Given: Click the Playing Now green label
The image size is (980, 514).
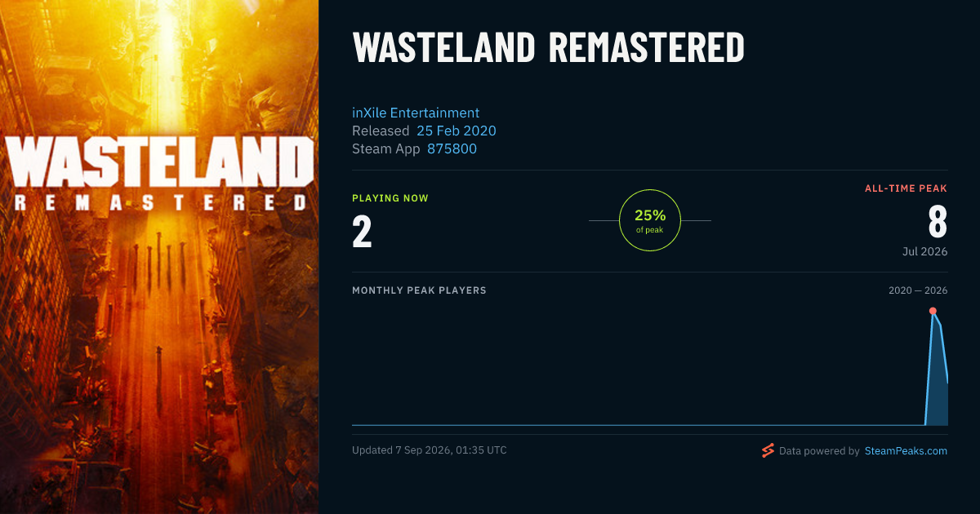Looking at the screenshot, I should (x=390, y=198).
